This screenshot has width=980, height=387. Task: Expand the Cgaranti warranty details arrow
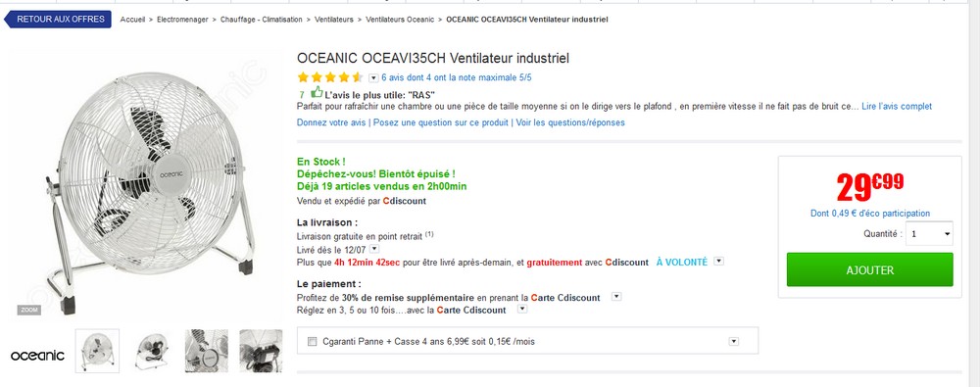point(734,341)
